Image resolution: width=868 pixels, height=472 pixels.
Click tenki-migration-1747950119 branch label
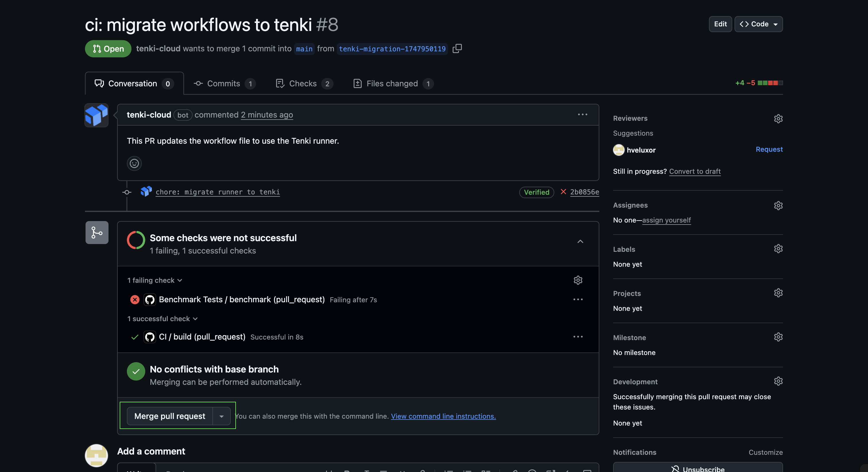pos(392,49)
